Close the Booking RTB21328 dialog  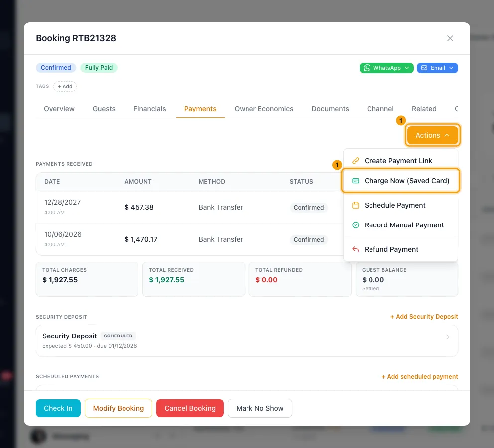pyautogui.click(x=450, y=38)
